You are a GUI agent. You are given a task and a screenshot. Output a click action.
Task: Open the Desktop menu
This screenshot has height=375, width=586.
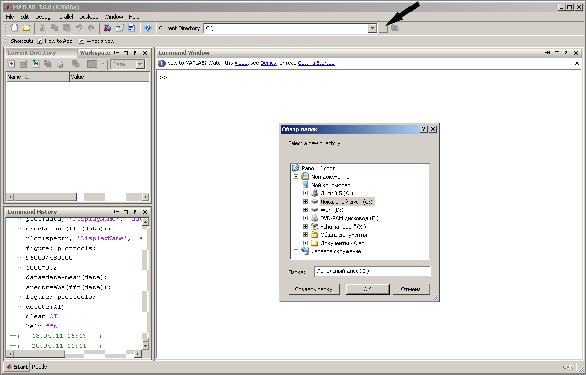click(x=89, y=17)
